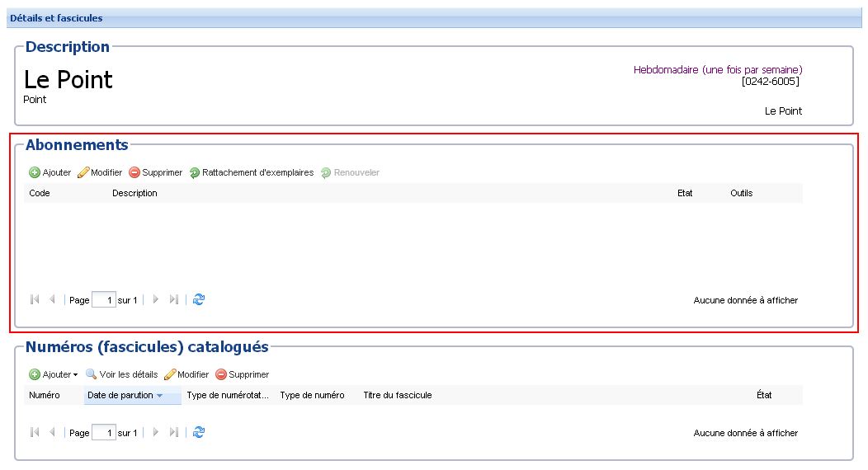
Task: Click the greyed Renouveler button
Action: 350,172
